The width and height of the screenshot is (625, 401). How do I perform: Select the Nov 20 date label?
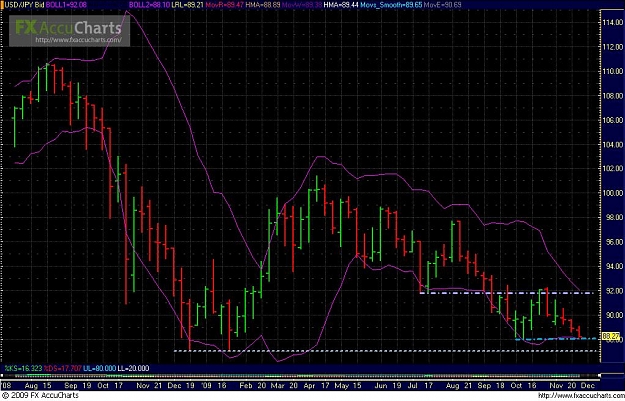tap(562, 386)
